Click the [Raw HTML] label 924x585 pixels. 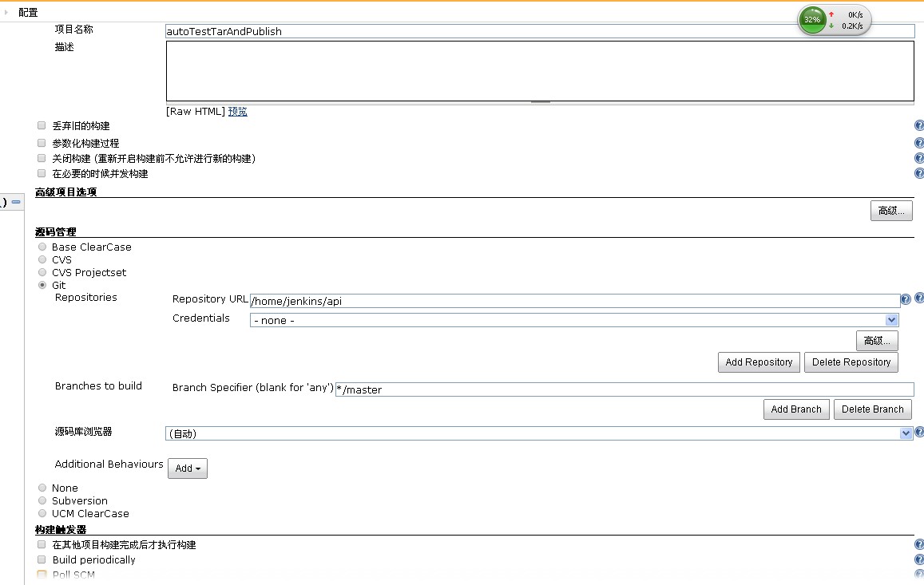coord(196,112)
